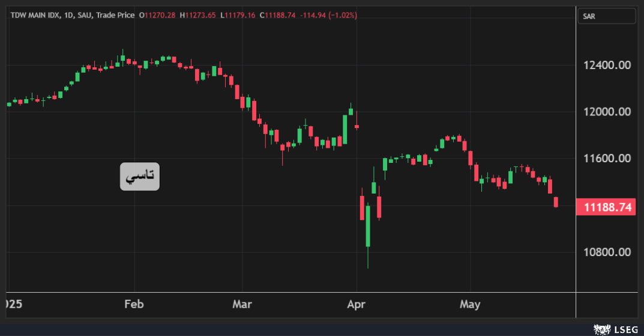The image size is (644, 336).
Task: Click the Close value 11188.74 in legend
Action: point(278,15)
